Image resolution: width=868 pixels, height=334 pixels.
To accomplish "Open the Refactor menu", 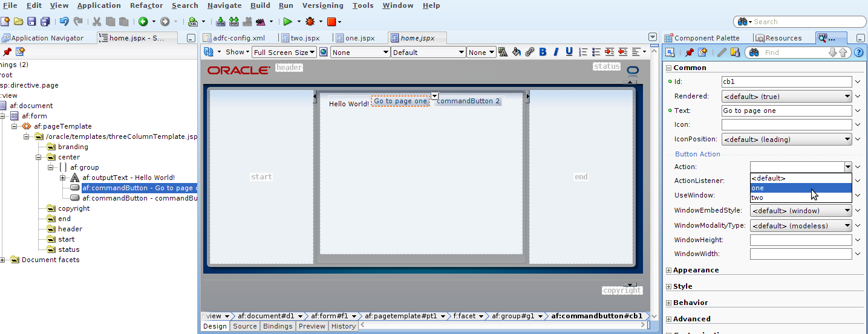I will coord(146,5).
